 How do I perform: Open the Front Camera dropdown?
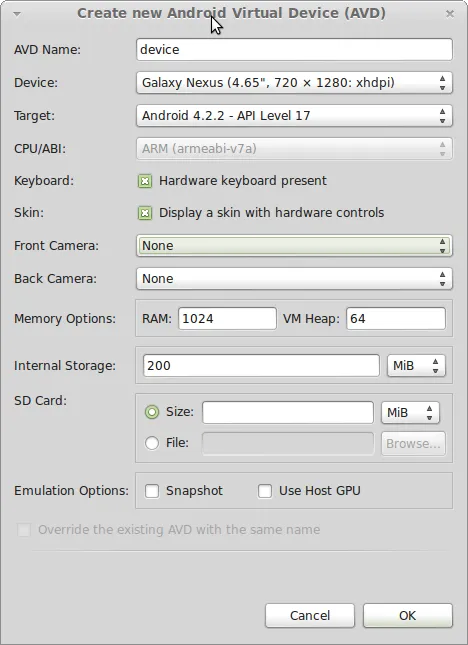click(294, 246)
